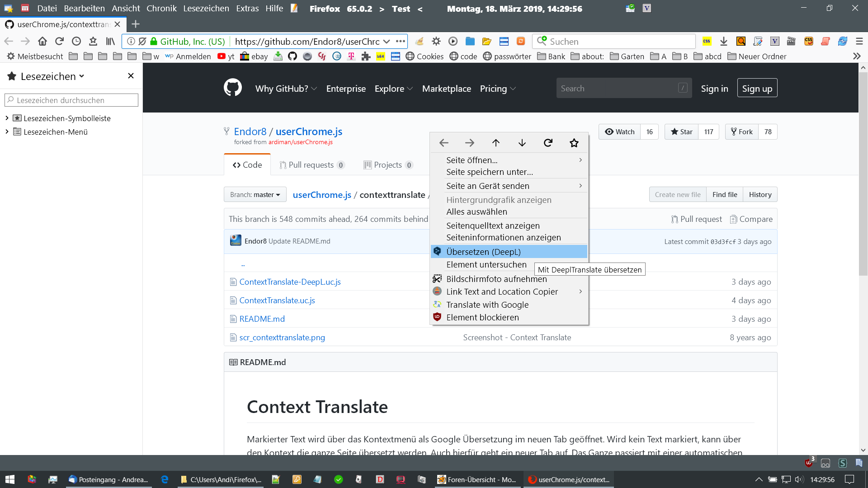Select Übersetzen (DeepL) context menu entry

pyautogui.click(x=483, y=252)
